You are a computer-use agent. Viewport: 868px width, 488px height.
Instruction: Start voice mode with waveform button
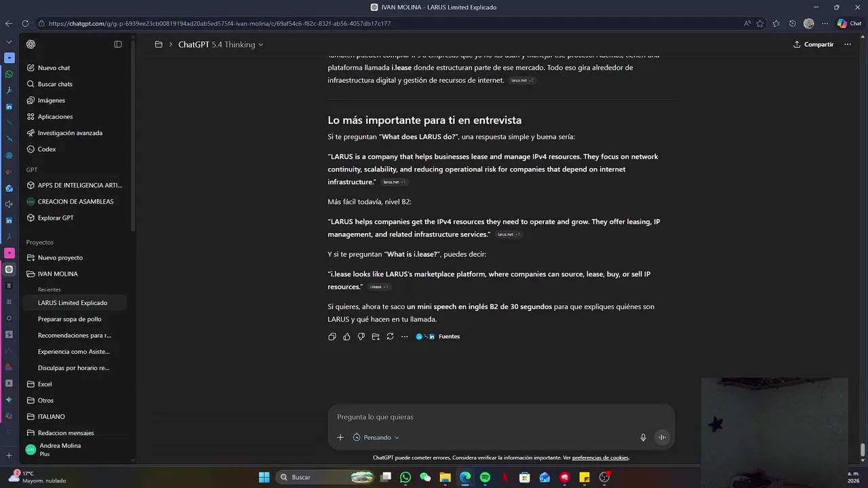(x=662, y=437)
